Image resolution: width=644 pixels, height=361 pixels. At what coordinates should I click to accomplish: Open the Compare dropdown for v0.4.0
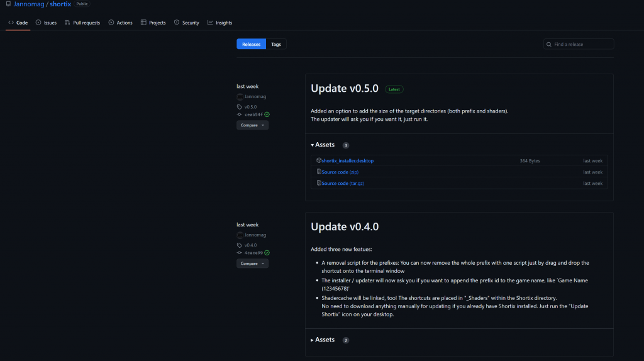point(252,264)
